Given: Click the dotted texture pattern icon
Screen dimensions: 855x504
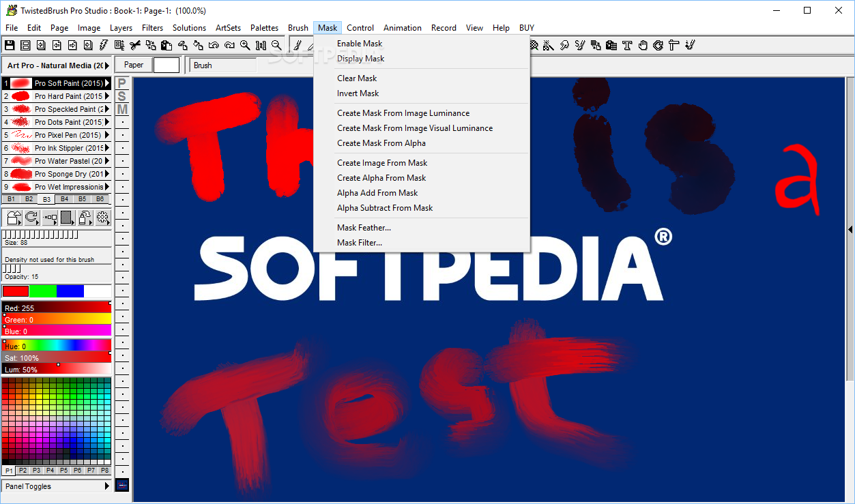Looking at the screenshot, I should 67,218.
